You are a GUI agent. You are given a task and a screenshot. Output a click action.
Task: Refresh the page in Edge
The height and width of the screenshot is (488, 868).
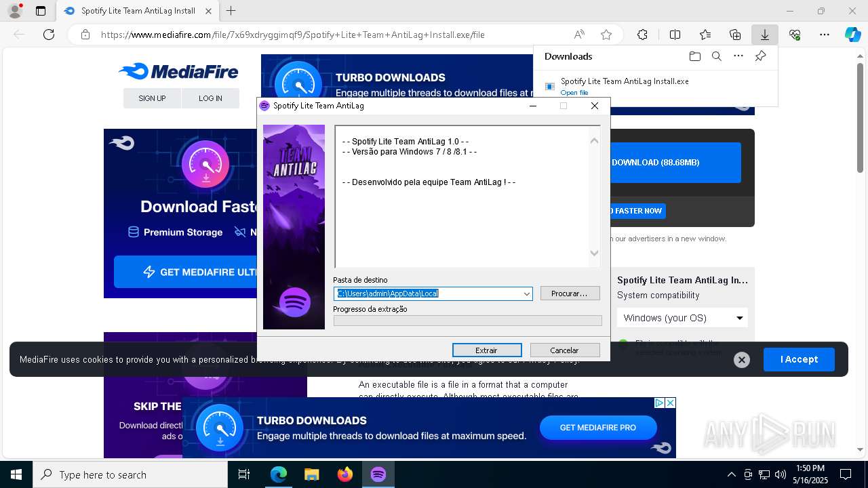point(49,35)
